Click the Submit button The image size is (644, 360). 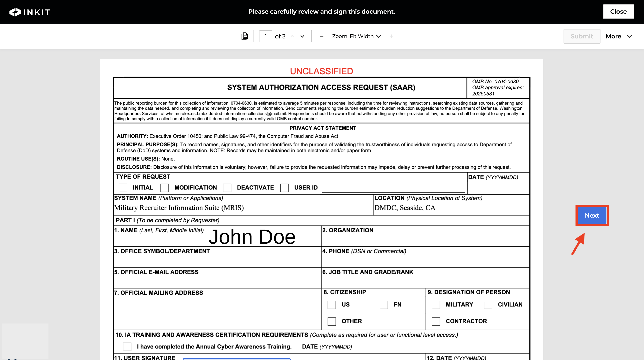click(581, 36)
